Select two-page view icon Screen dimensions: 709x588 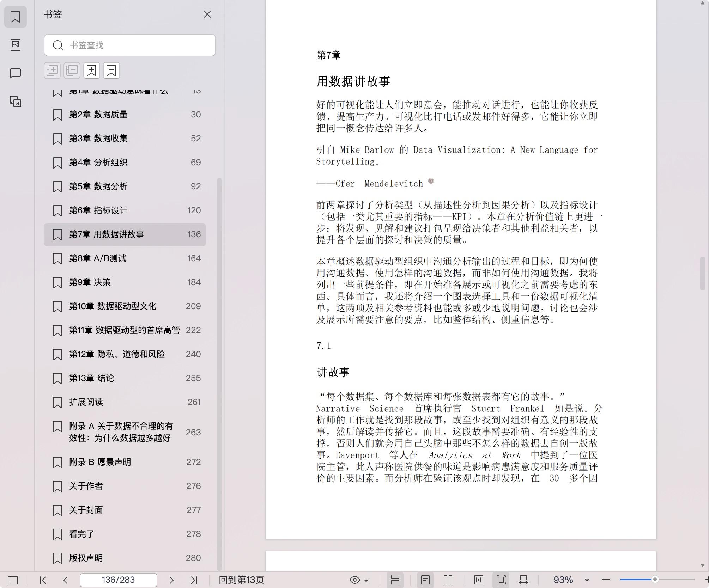coord(448,580)
